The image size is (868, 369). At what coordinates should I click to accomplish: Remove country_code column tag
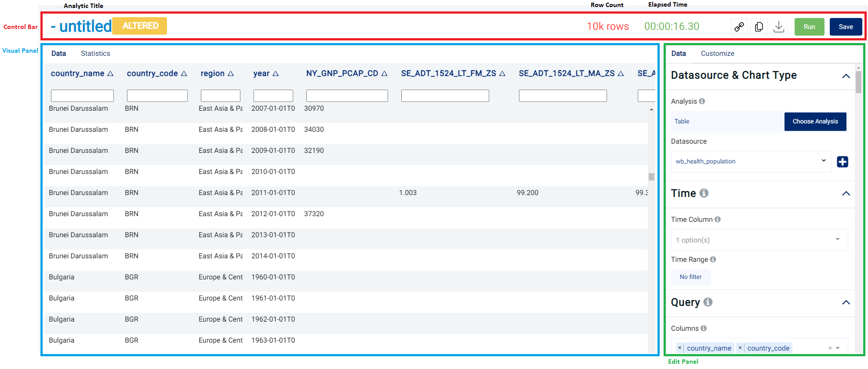pos(740,348)
